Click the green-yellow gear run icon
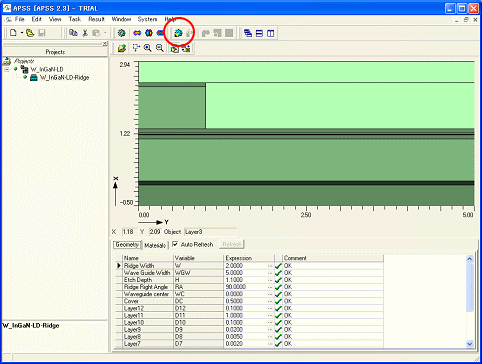482x364 pixels. coord(178,33)
